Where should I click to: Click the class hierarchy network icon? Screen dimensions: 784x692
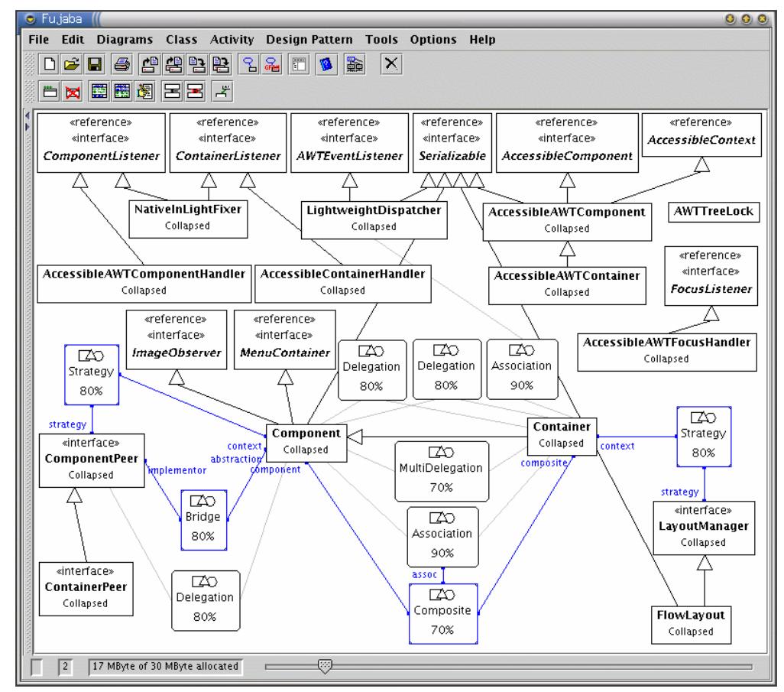355,64
